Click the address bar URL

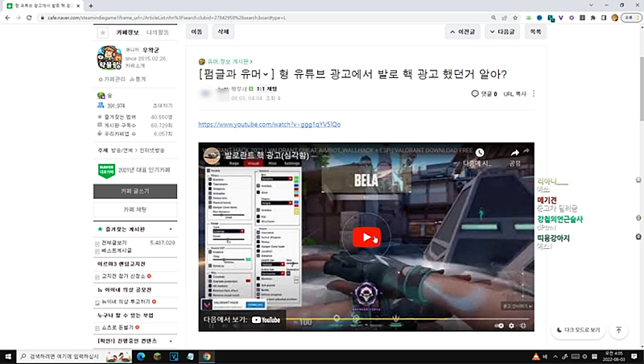click(167, 18)
